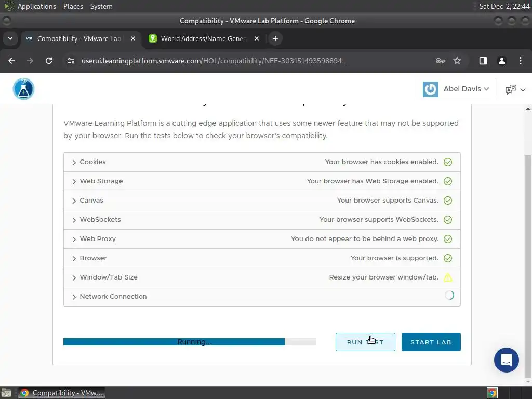This screenshot has width=532, height=399.
Task: Show desktop from bottom-left panel icon
Action: pos(6,393)
